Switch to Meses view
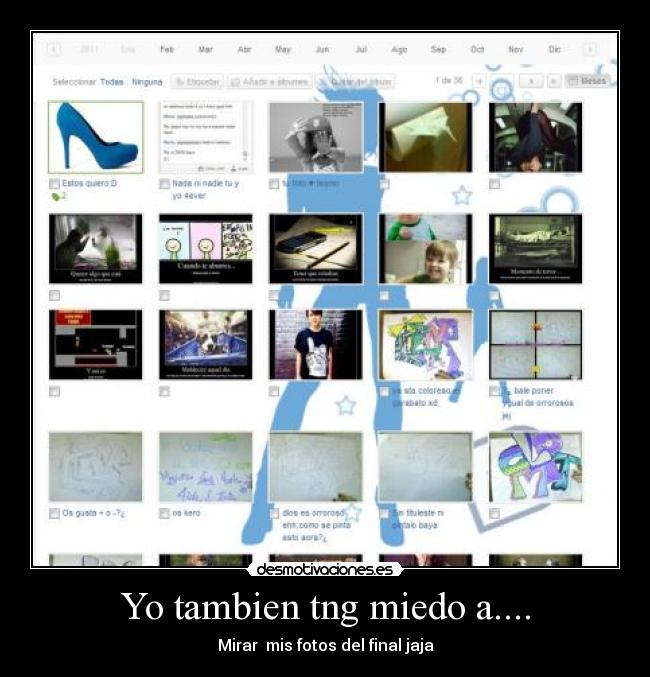 click(x=587, y=81)
